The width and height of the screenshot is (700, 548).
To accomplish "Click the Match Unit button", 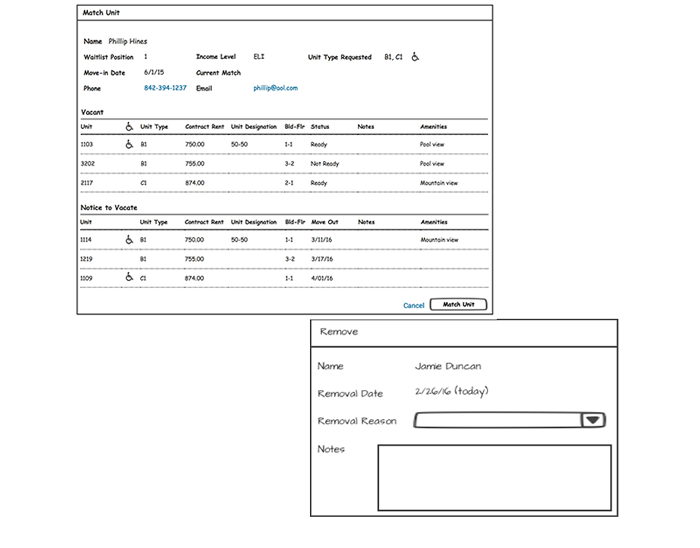I will click(x=458, y=304).
